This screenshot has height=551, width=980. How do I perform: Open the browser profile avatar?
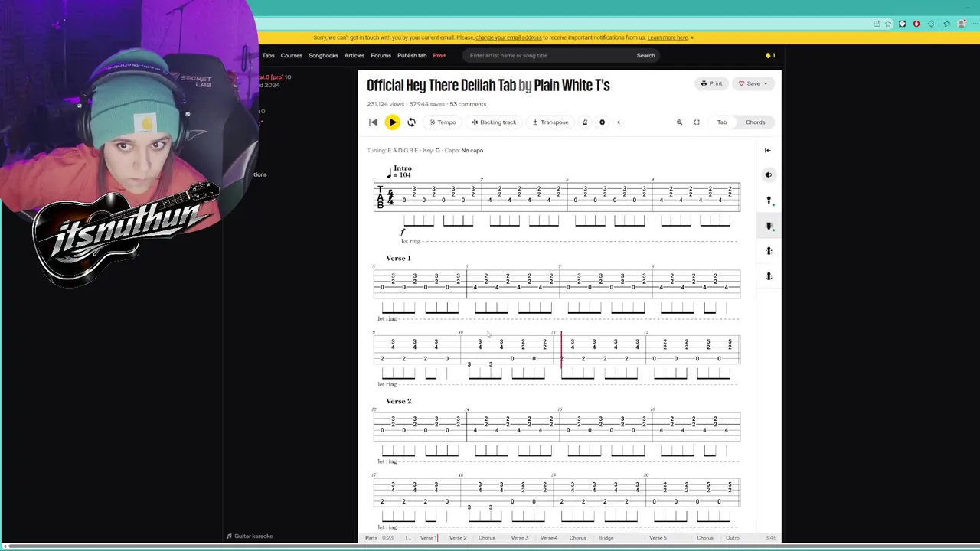(962, 24)
